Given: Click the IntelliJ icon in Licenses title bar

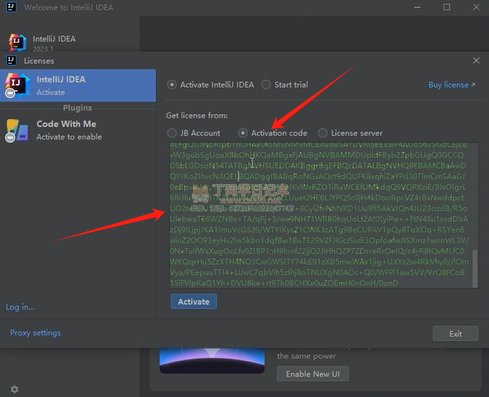Looking at the screenshot, I should click(x=11, y=61).
